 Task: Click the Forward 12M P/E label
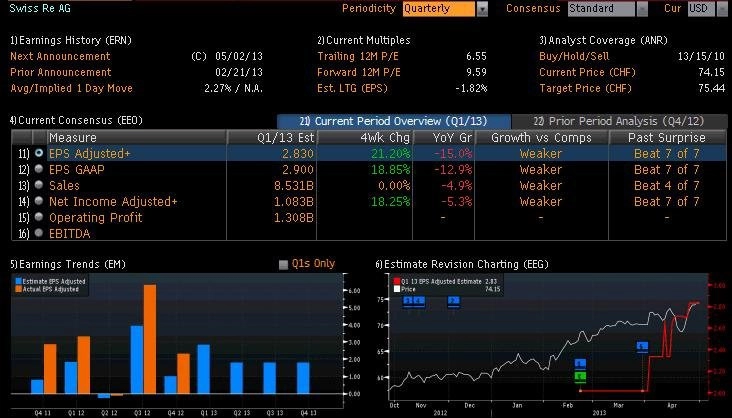(x=359, y=72)
